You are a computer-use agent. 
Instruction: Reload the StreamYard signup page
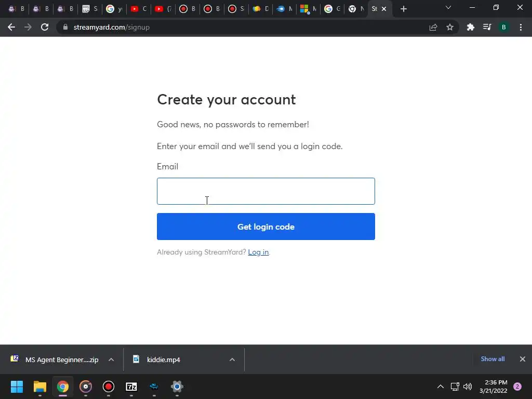coord(45,27)
